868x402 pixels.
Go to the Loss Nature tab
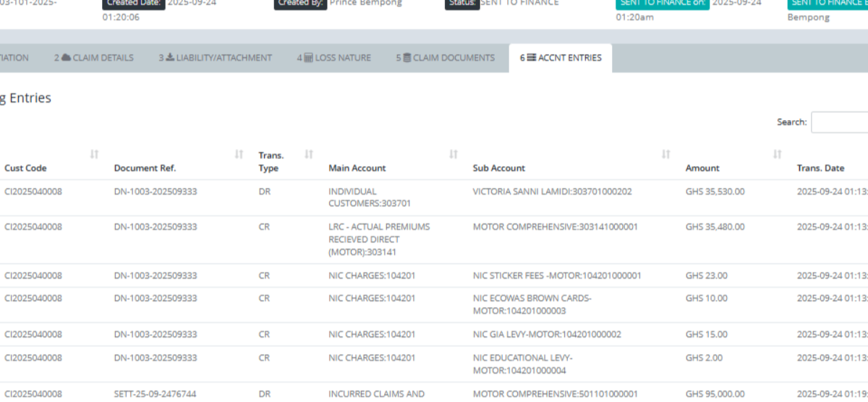pyautogui.click(x=333, y=58)
